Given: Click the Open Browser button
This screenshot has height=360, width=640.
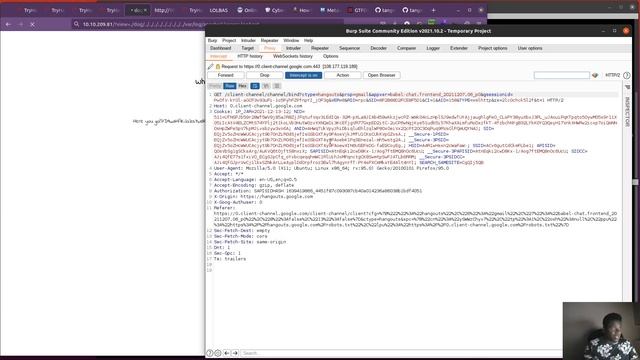Looking at the screenshot, I should point(381,75).
